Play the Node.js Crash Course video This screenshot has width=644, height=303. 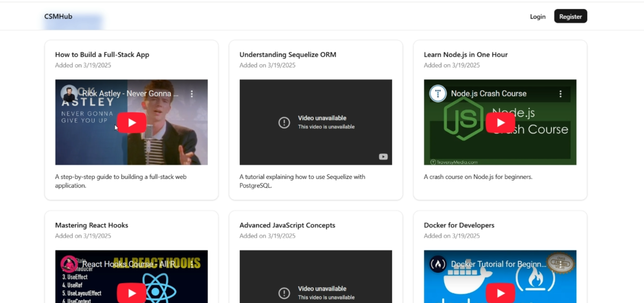[500, 123]
